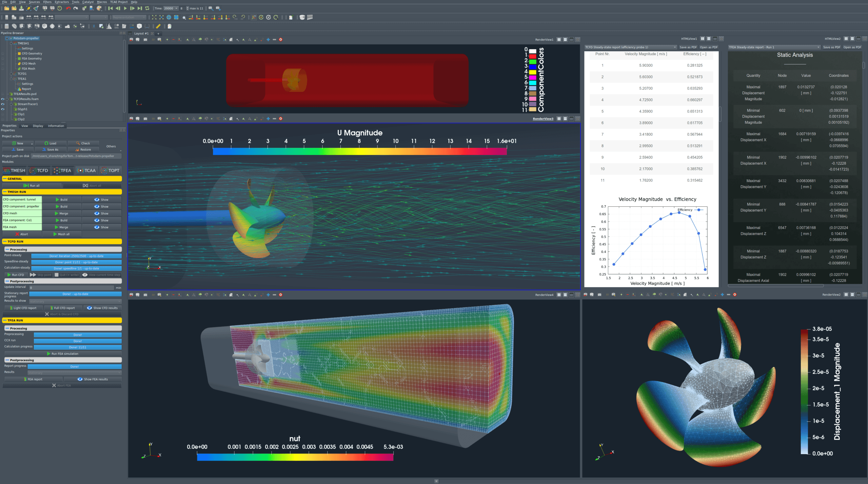Toggle Show for CFD component: tunnel
The width and height of the screenshot is (868, 484).
click(x=101, y=200)
